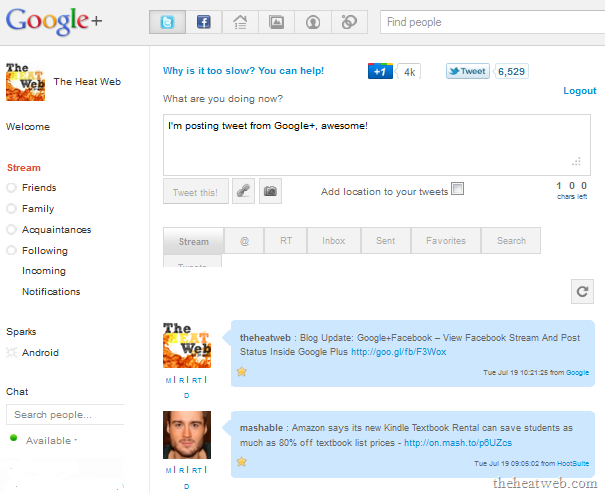
Task: Open the Circles icon in top toolbar
Action: pyautogui.click(x=349, y=22)
